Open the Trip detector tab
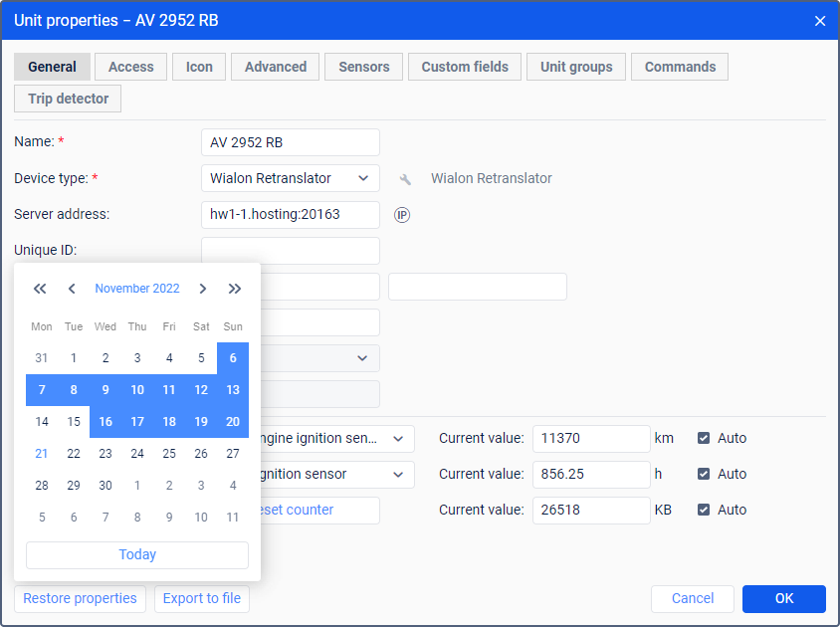 click(68, 99)
